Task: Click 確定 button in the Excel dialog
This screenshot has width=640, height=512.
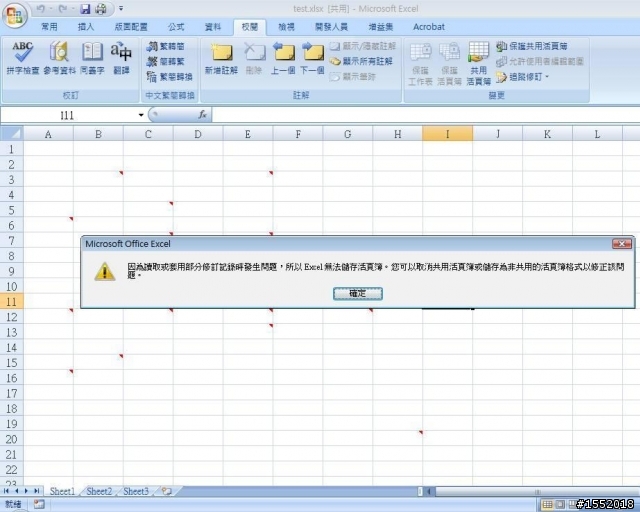Action: (358, 293)
